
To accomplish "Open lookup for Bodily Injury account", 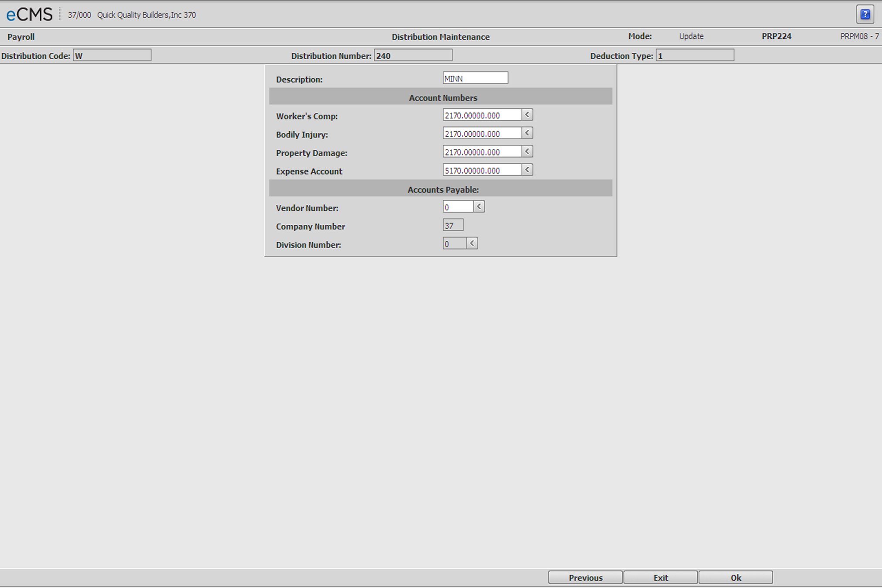I will tap(527, 133).
